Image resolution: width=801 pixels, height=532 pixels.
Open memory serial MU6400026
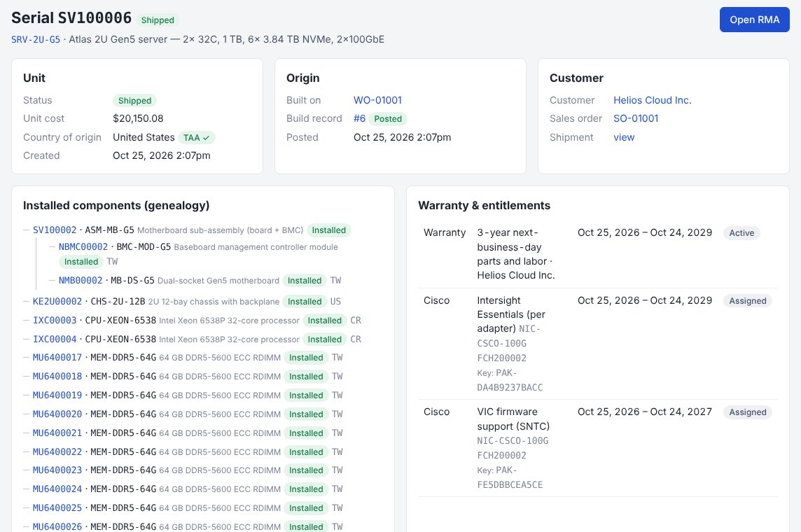(57, 526)
